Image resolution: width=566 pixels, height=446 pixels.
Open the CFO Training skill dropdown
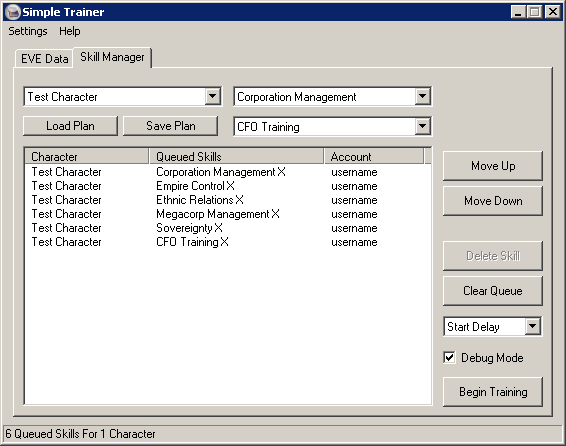tap(422, 126)
